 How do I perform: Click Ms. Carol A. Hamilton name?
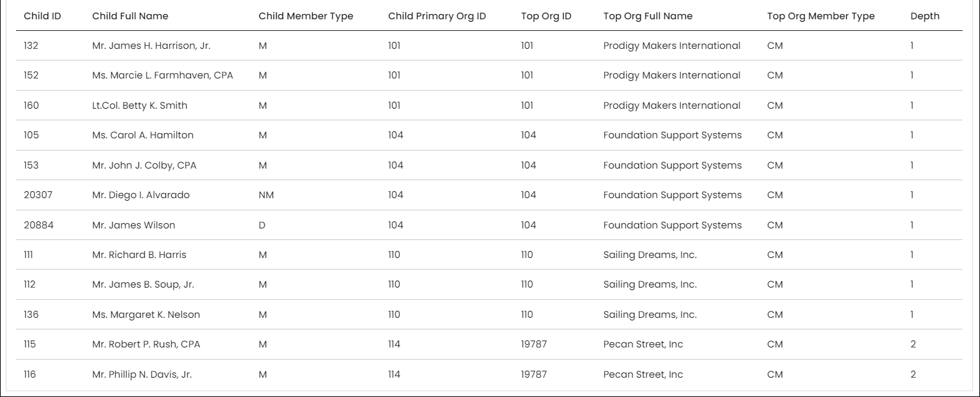click(143, 135)
